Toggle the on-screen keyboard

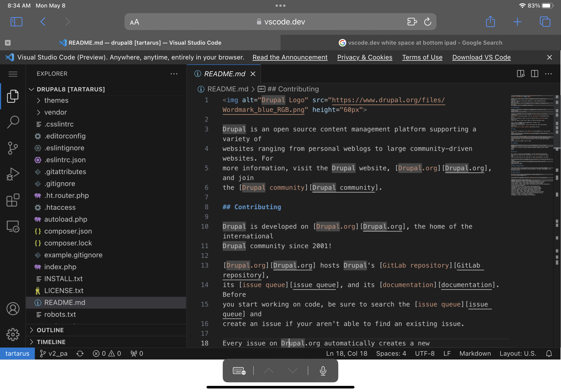pos(239,371)
